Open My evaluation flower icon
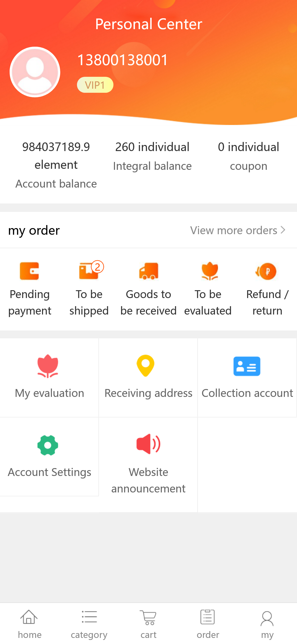 pos(48,366)
